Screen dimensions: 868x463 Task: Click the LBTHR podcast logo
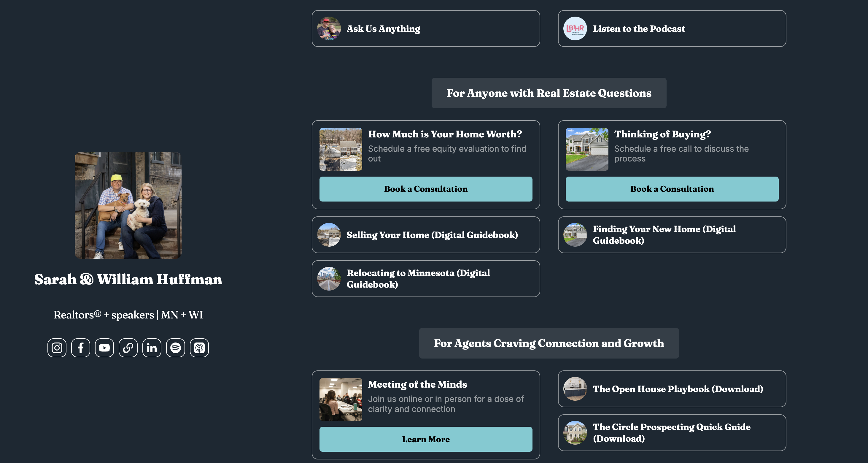(x=575, y=29)
